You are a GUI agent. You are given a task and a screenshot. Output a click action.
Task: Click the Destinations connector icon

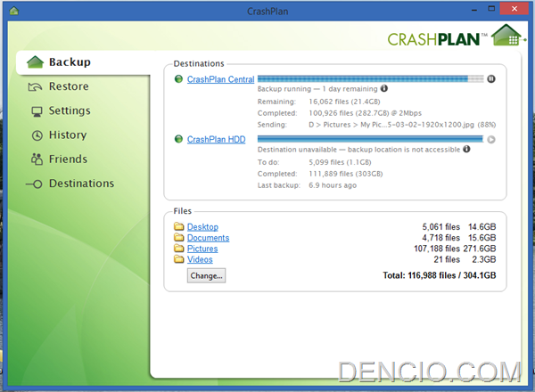pyautogui.click(x=34, y=184)
